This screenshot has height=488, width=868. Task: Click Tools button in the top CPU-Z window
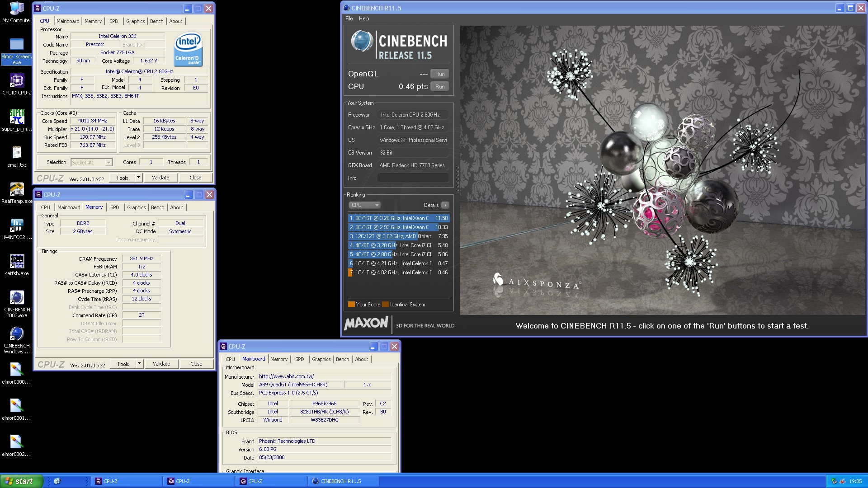(x=122, y=178)
